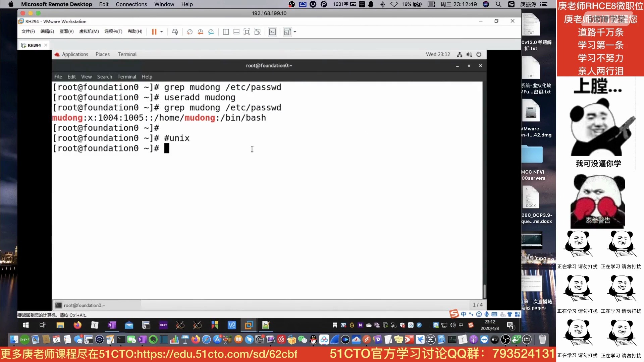Screen dimensions: 644x362
Task: Click the RH294 tab in VMware Workstation
Action: click(x=34, y=45)
